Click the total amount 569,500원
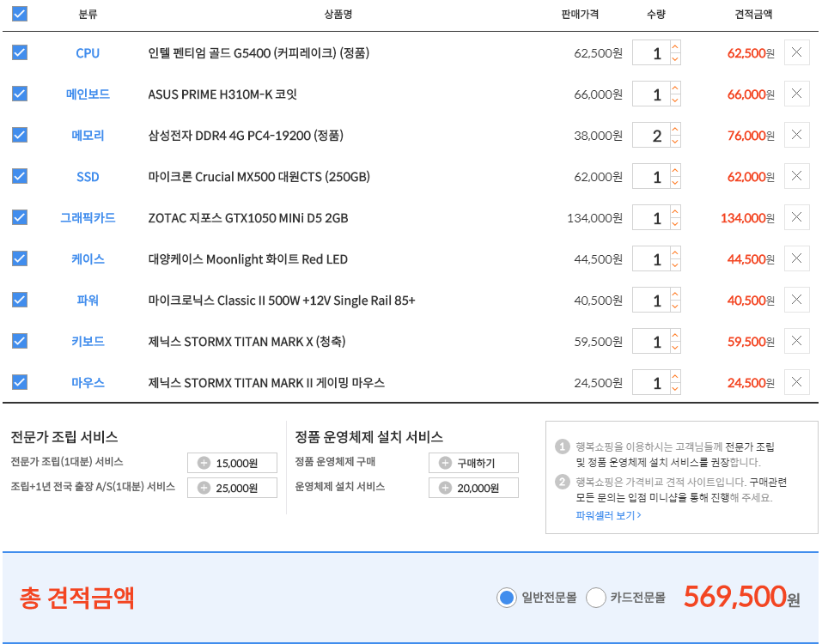Image resolution: width=822 pixels, height=644 pixels. pyautogui.click(x=742, y=596)
